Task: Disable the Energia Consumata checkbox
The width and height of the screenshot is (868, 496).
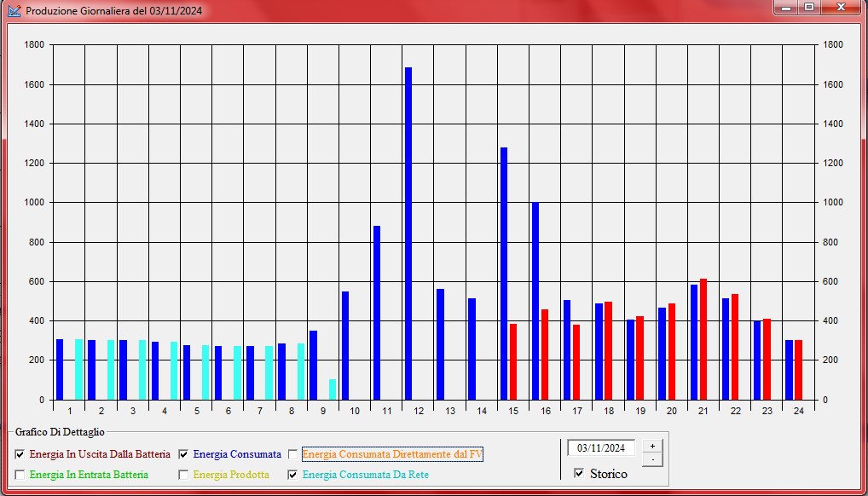Action: tap(182, 454)
